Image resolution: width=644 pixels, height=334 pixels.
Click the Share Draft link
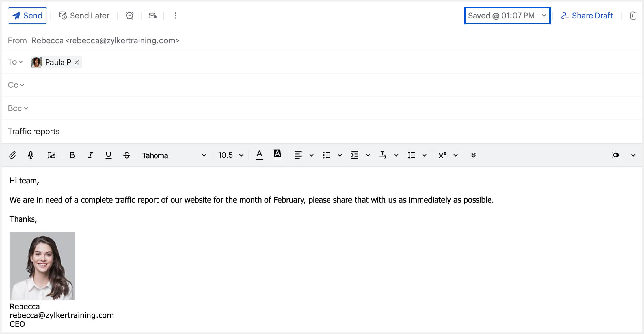[x=587, y=16]
